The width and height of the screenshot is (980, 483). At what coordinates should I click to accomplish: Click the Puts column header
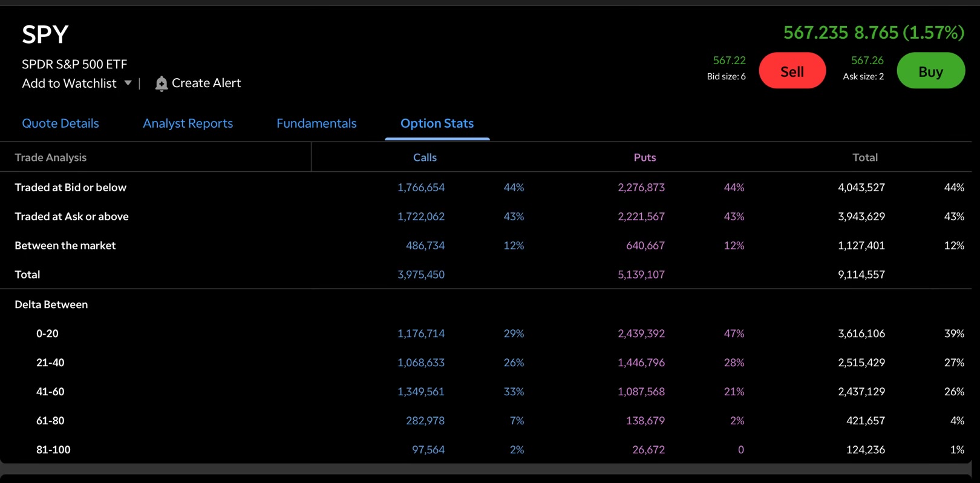(x=644, y=157)
